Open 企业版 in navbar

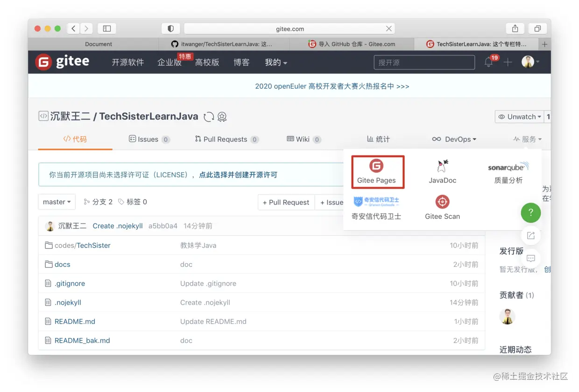169,62
